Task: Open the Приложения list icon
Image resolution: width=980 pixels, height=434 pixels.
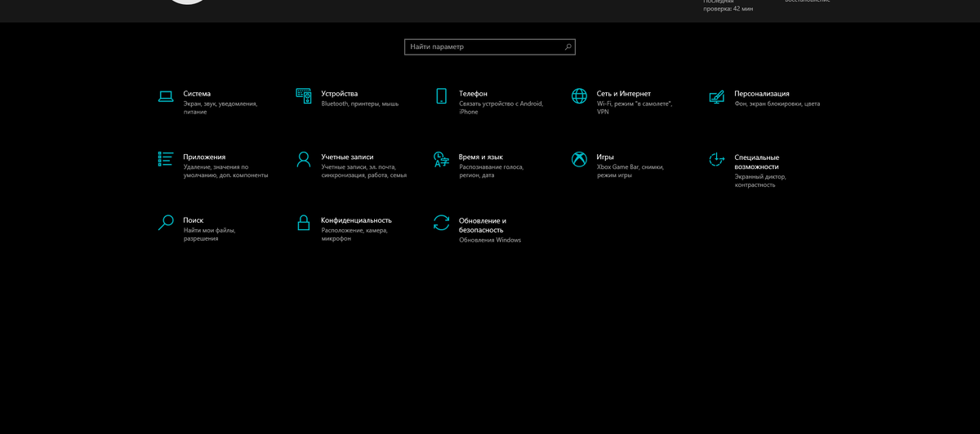Action: coord(166,159)
